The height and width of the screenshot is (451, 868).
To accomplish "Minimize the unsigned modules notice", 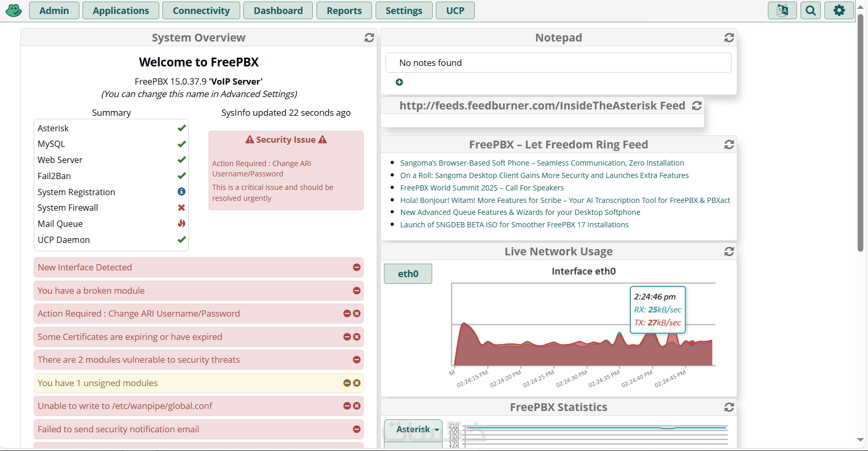I will [x=347, y=383].
